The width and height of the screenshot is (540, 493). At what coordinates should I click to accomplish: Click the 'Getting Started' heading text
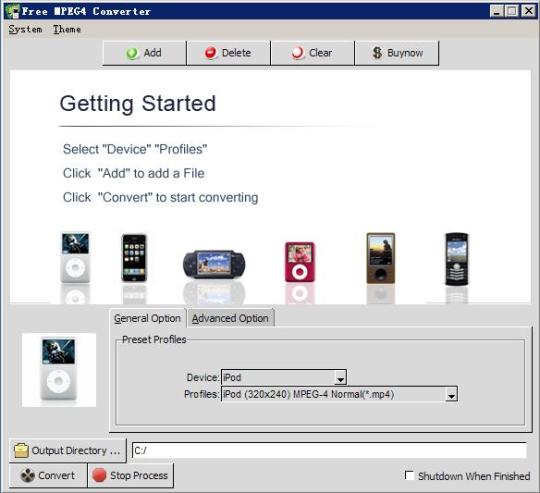point(138,104)
